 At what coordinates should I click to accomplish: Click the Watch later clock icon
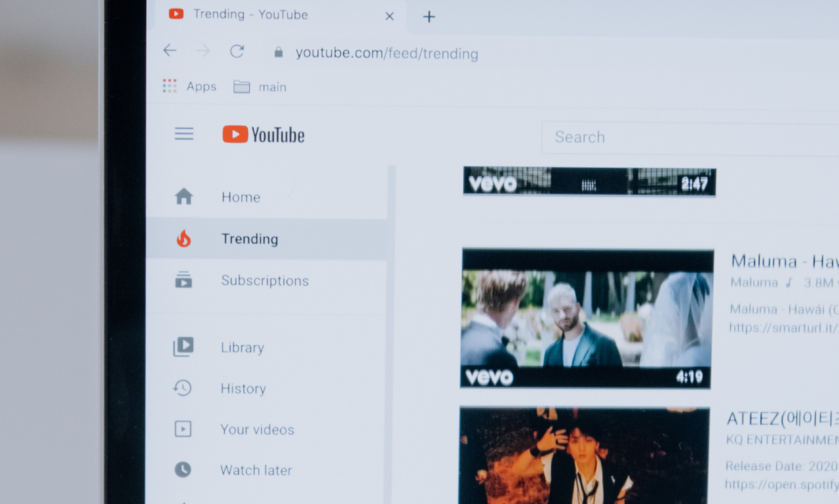pos(183,469)
